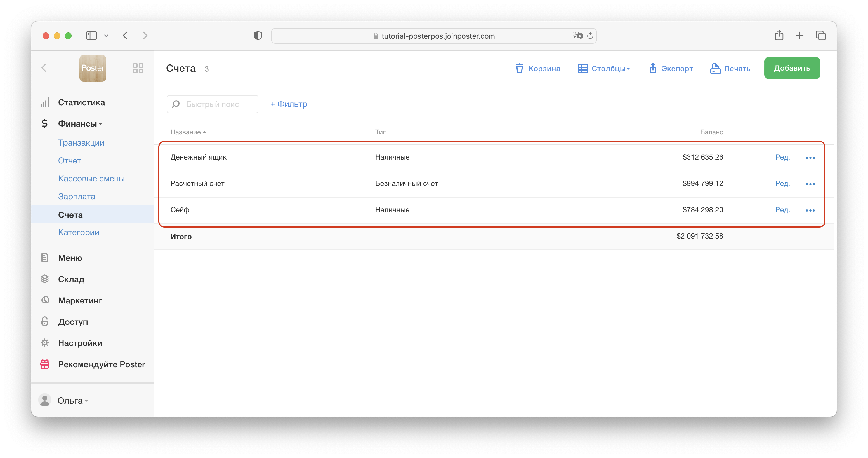
Task: Open the Ольга user dropdown
Action: tap(72, 401)
